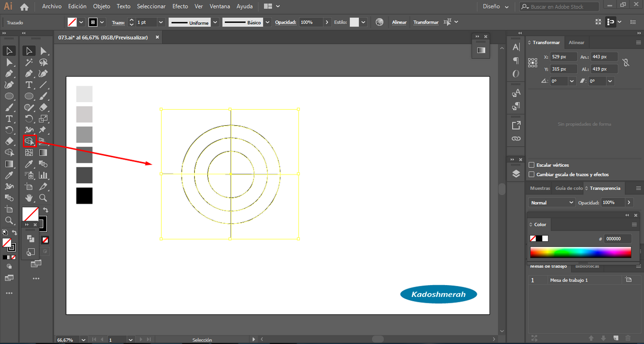Select the Lasso tool
Viewport: 644px width, 344px height.
43,62
